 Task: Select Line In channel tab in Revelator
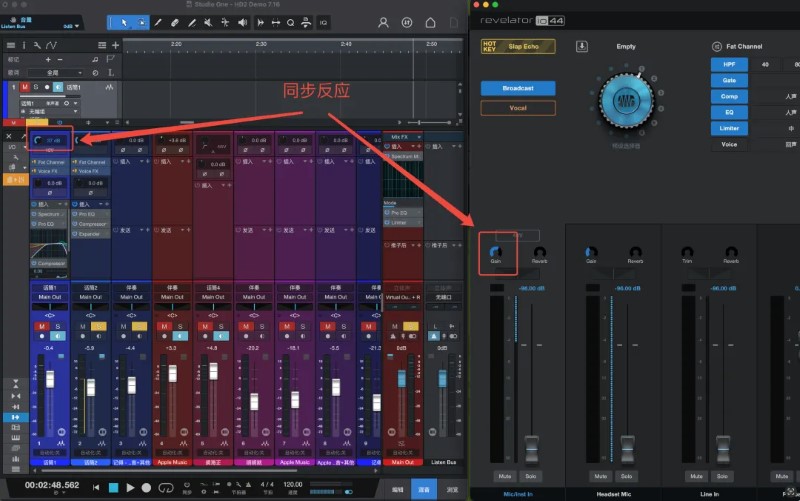[710, 494]
